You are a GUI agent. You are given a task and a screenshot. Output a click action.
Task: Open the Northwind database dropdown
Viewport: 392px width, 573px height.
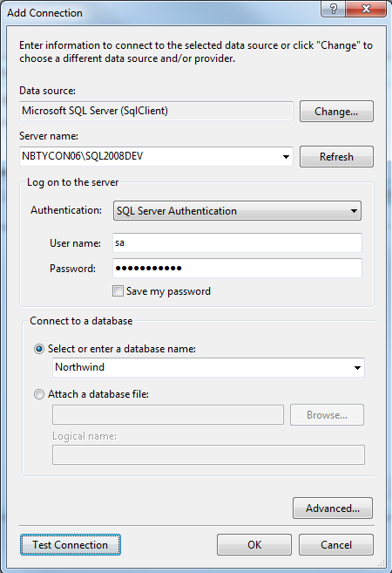[357, 368]
